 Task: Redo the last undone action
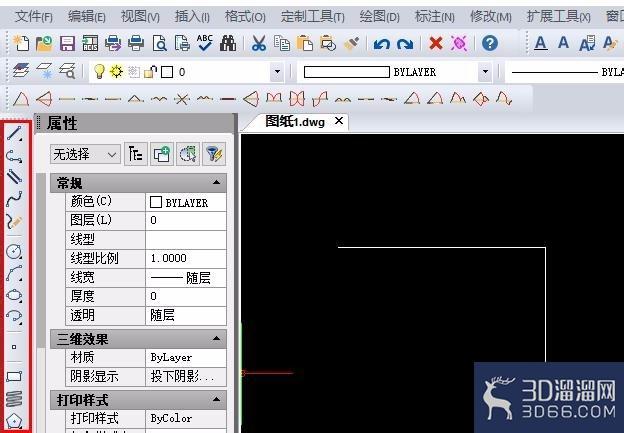405,43
